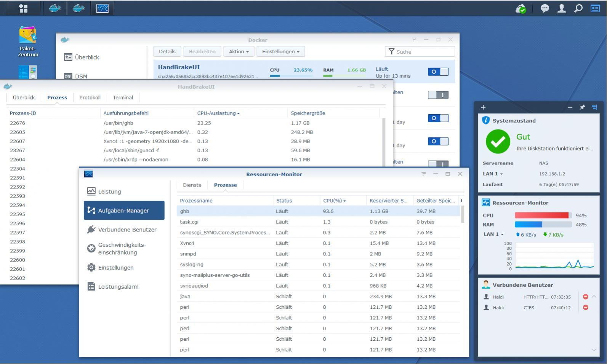This screenshot has width=607, height=364.
Task: Click the Prozesse table vertical scrollbar
Action: [x=463, y=214]
